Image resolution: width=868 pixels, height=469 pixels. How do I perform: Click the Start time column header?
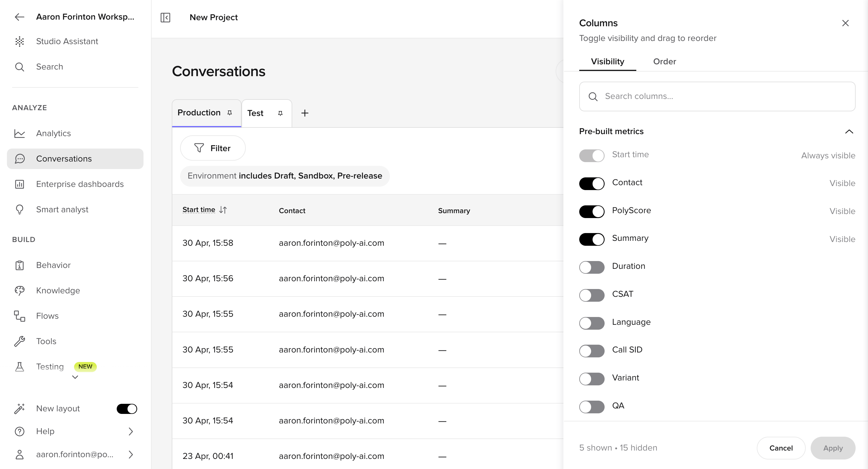click(199, 210)
